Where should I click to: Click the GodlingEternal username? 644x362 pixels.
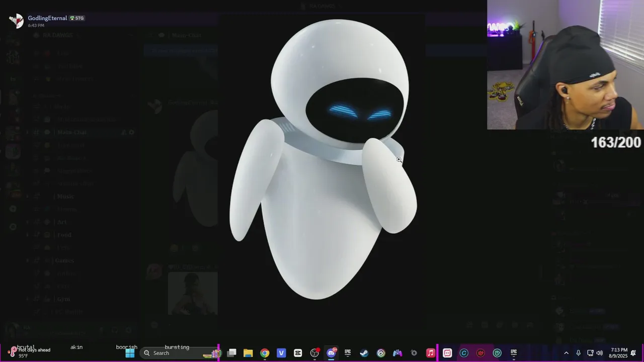click(x=47, y=18)
